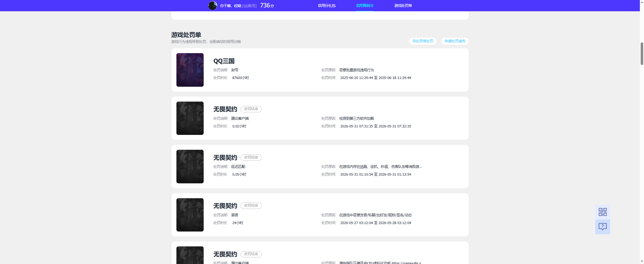Open the QR code floating icon
Viewport: 644px width, 264px height.
click(x=602, y=212)
